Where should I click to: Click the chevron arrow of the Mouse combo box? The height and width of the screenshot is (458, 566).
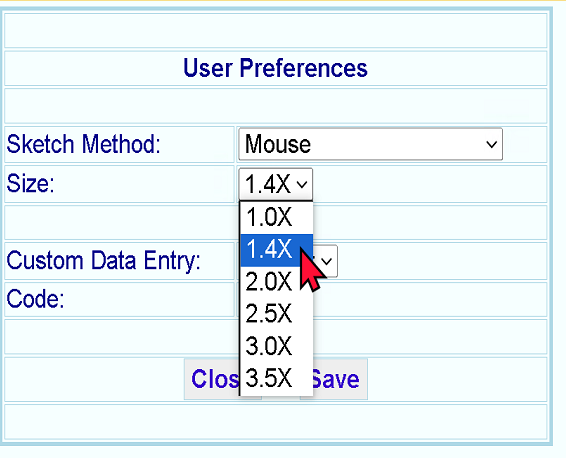pyautogui.click(x=491, y=144)
